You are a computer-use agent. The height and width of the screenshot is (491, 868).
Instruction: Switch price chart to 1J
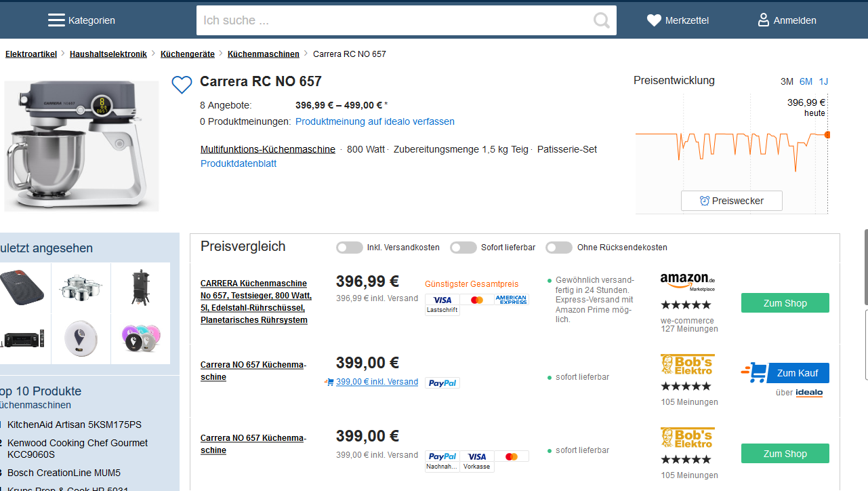coord(823,81)
